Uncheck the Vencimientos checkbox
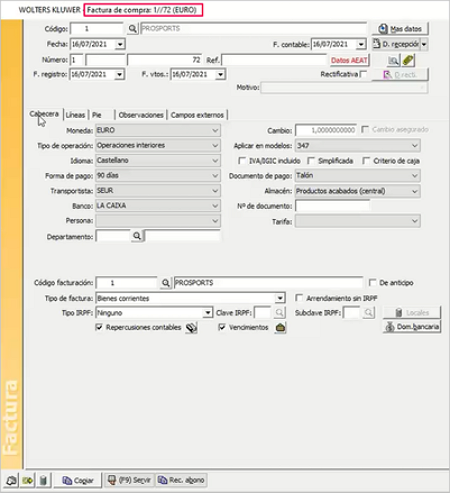 (x=222, y=327)
